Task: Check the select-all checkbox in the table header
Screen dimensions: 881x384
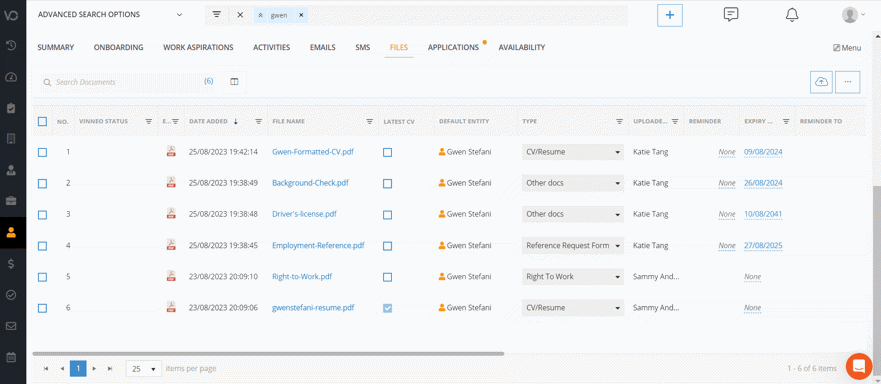Action: [42, 121]
